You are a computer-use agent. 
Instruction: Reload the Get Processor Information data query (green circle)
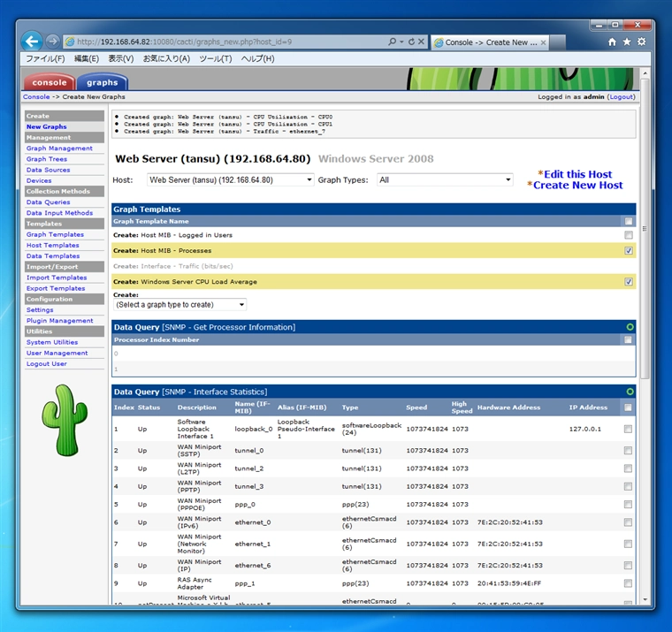(x=630, y=327)
